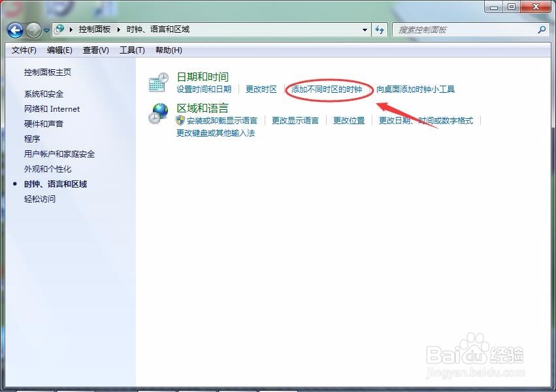Click inside the 搜索控制面板 search field
The height and width of the screenshot is (392, 556).
[x=457, y=29]
